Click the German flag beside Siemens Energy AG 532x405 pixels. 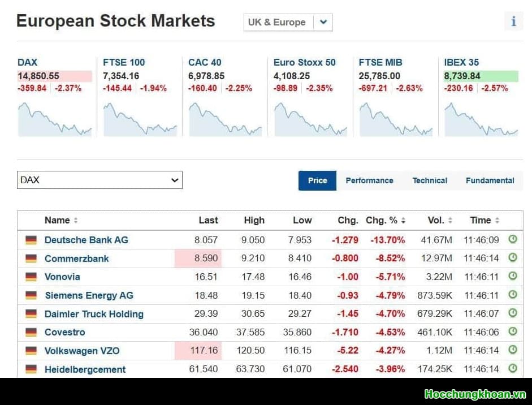pyautogui.click(x=31, y=295)
